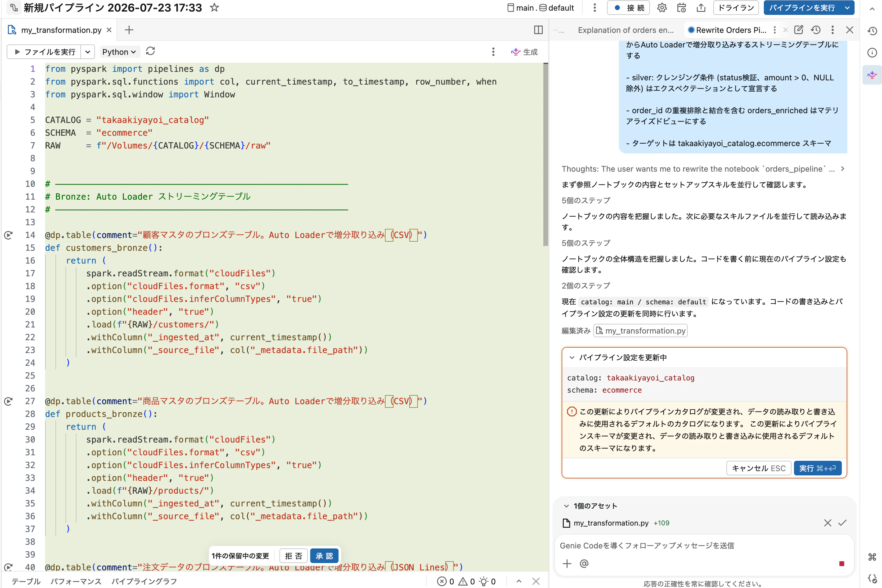Collapse the パイプライン設定を更新中 section
This screenshot has width=882, height=588.
(571, 357)
